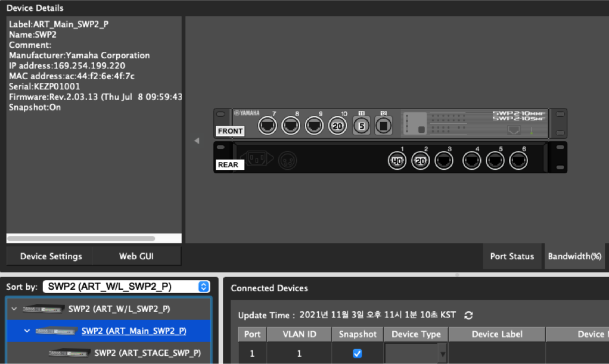609x364 pixels.
Task: Switch to the Port Status tab
Action: point(512,256)
